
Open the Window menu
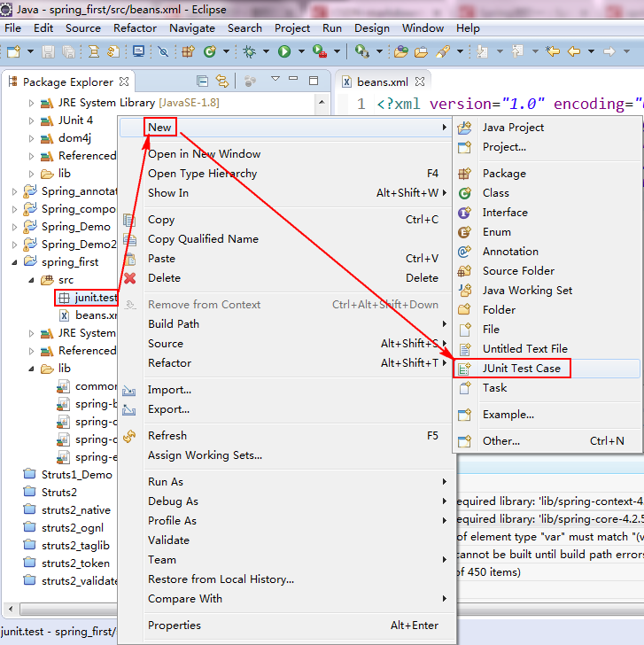423,28
